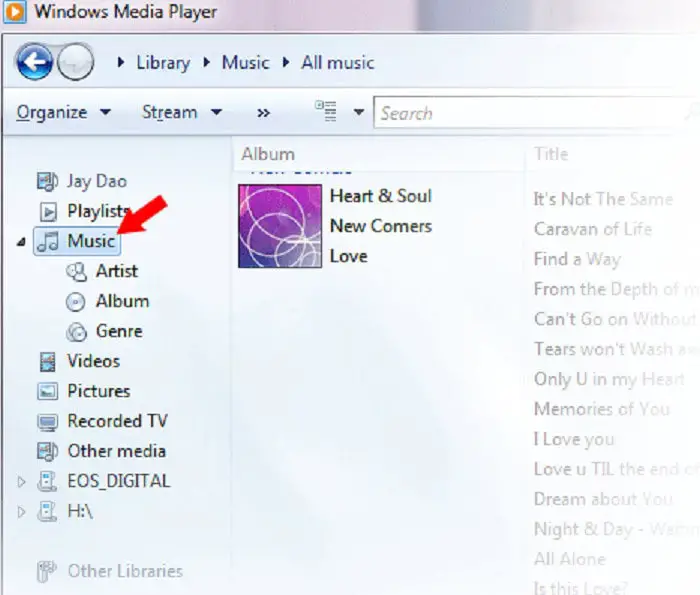Open breadcrumb arrow before Library

click(121, 62)
